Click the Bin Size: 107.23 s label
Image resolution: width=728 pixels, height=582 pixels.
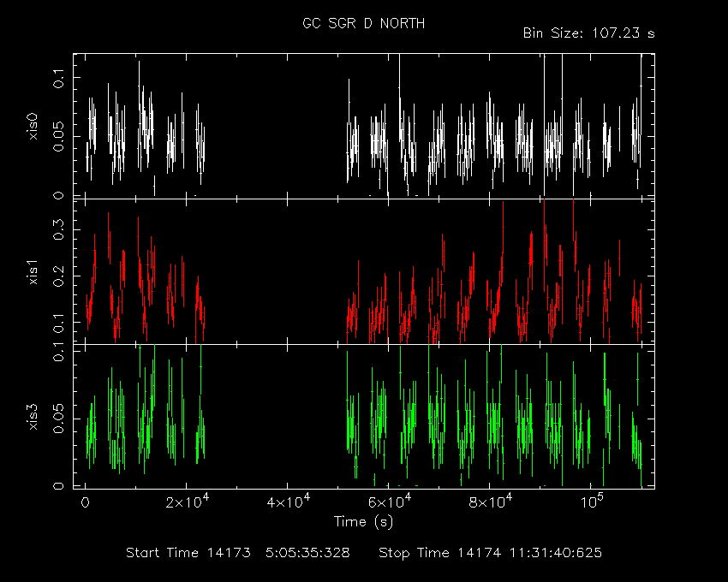click(588, 33)
